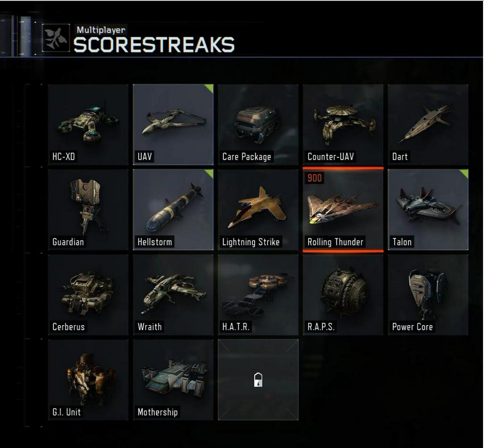Pick the Care Package scorestreak
Image resolution: width=484 pixels, height=448 pixels.
pyautogui.click(x=258, y=124)
